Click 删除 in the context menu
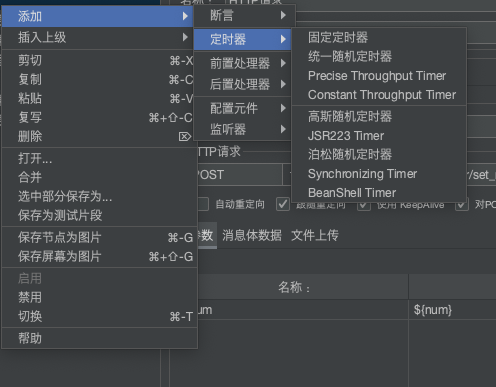The height and width of the screenshot is (387, 496). point(99,136)
